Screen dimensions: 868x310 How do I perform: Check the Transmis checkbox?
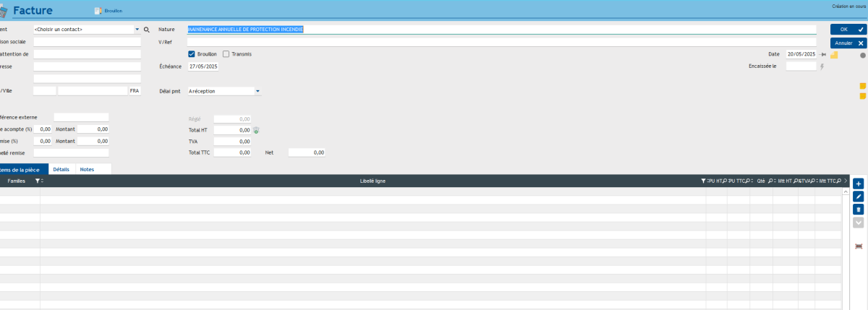(x=226, y=54)
